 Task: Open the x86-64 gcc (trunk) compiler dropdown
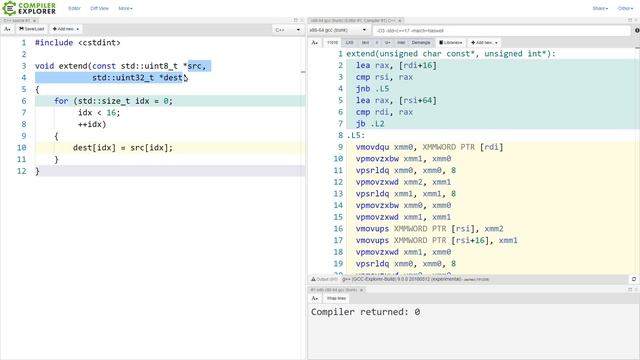click(x=338, y=30)
